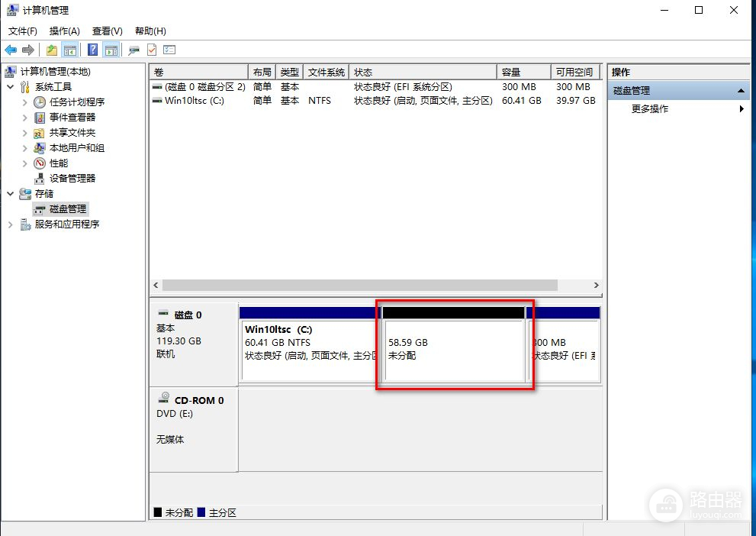Collapse the 存储 tree node
The width and height of the screenshot is (756, 536).
[x=11, y=194]
